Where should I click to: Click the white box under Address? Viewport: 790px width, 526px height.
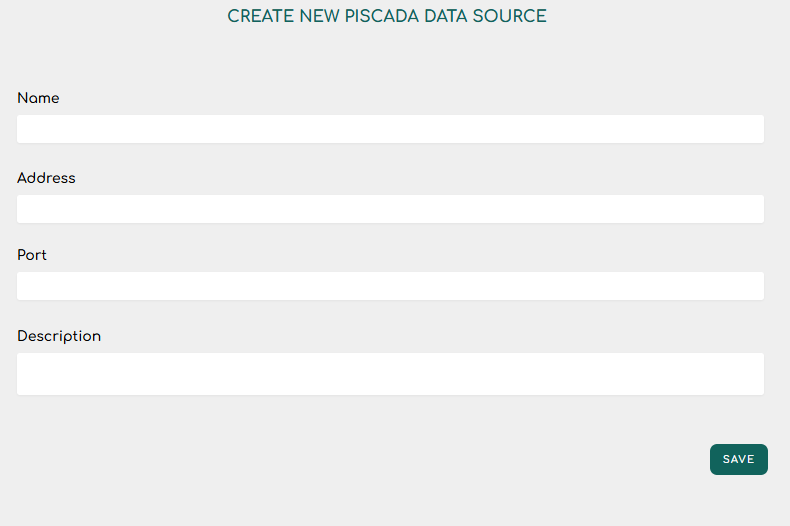pyautogui.click(x=390, y=209)
